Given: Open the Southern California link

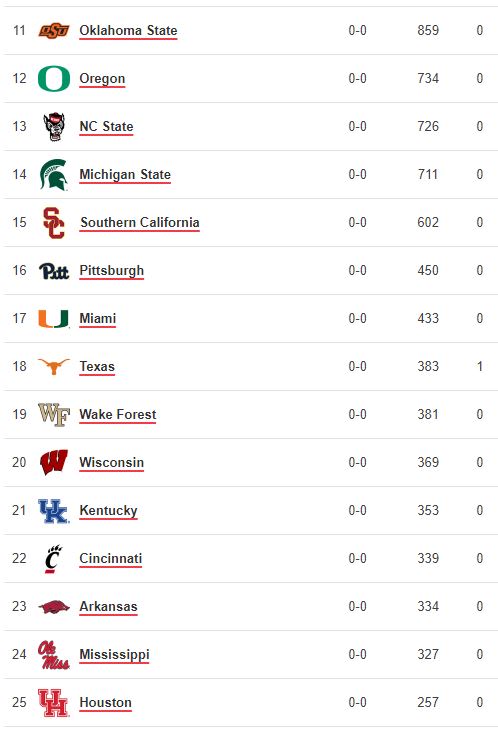Looking at the screenshot, I should tap(139, 222).
